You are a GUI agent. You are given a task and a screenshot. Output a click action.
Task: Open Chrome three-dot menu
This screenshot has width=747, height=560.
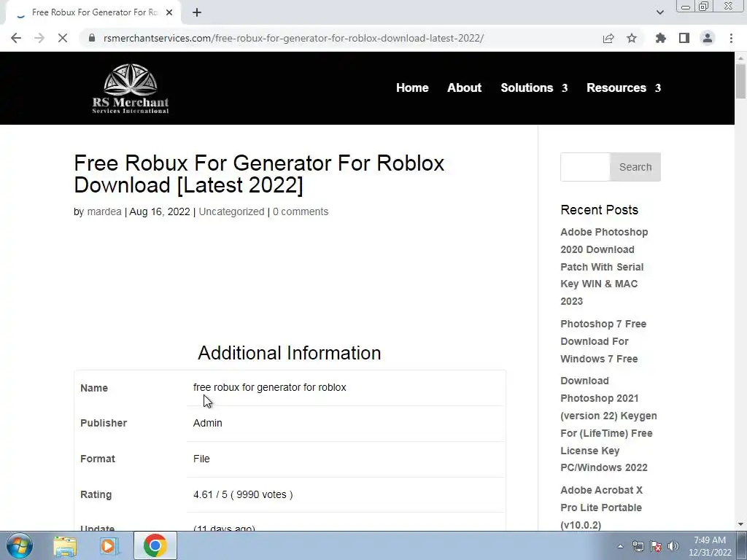pyautogui.click(x=731, y=38)
